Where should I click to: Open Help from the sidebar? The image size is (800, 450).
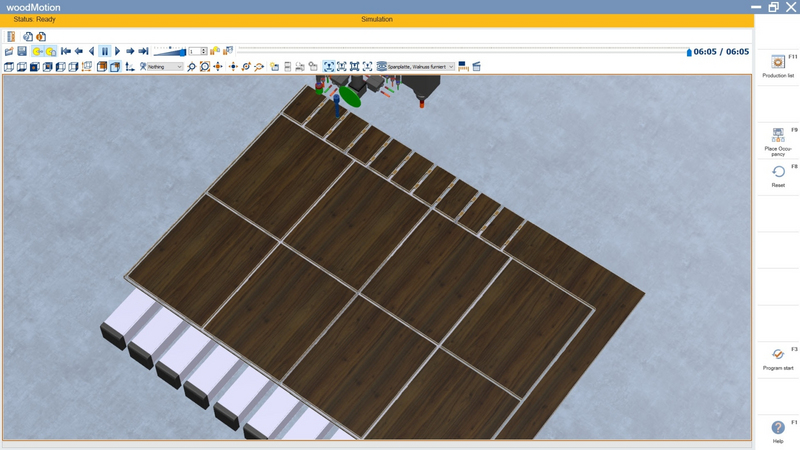click(778, 430)
